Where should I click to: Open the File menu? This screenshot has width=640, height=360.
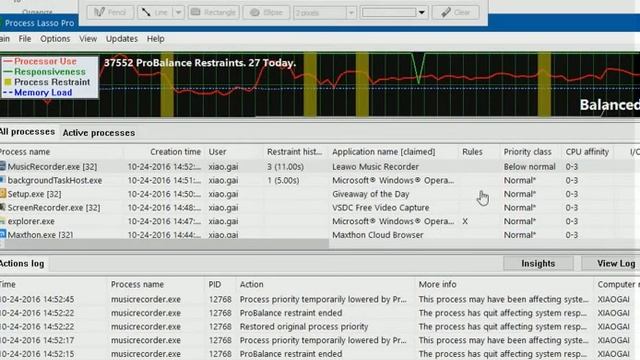[x=24, y=39]
